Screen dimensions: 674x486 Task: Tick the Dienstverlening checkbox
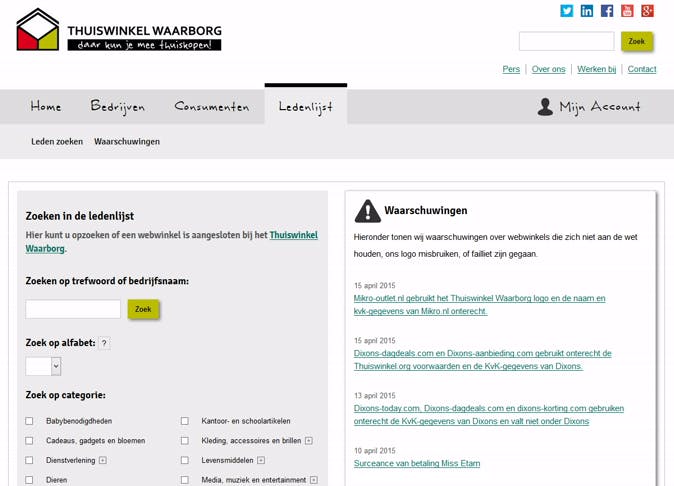[29, 460]
